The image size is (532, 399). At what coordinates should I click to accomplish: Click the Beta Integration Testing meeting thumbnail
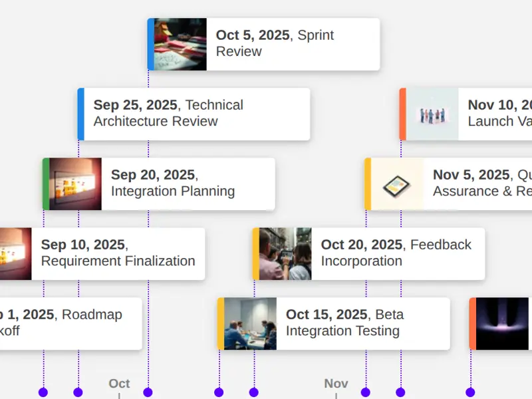pyautogui.click(x=250, y=324)
